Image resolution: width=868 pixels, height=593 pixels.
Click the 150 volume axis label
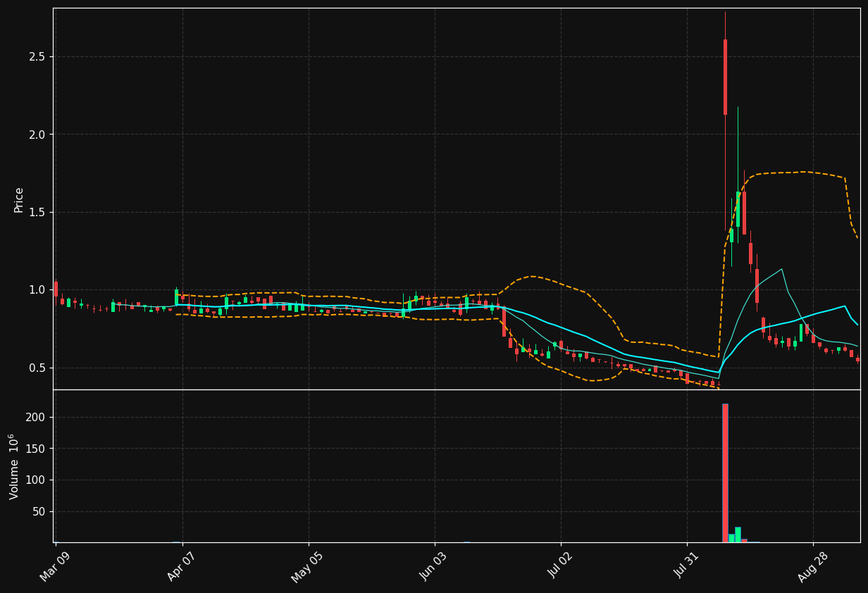[36, 449]
